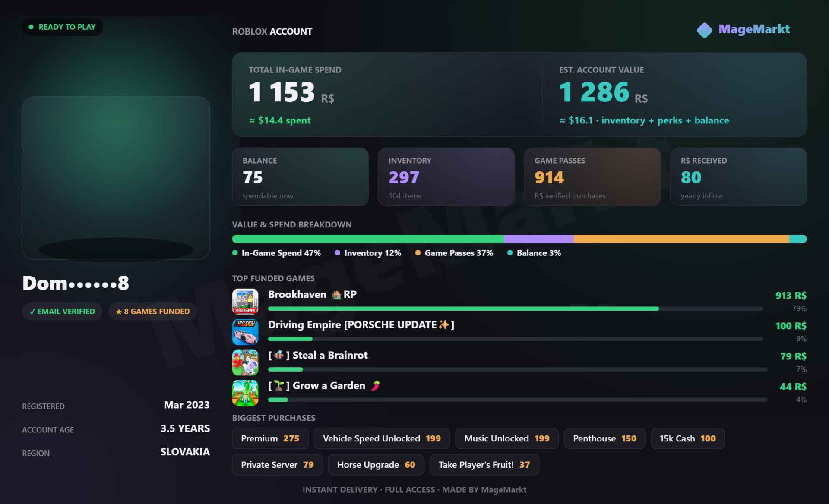Click the Steal a Brainrot game icon

click(x=245, y=362)
